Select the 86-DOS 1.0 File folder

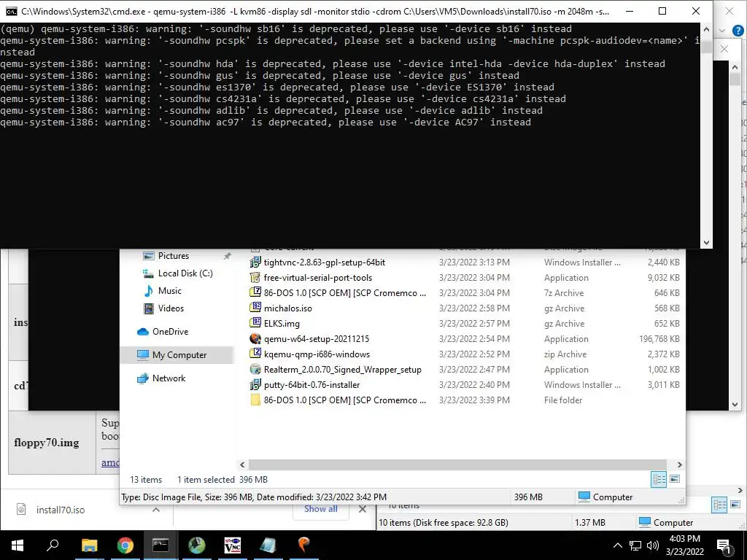tap(338, 400)
